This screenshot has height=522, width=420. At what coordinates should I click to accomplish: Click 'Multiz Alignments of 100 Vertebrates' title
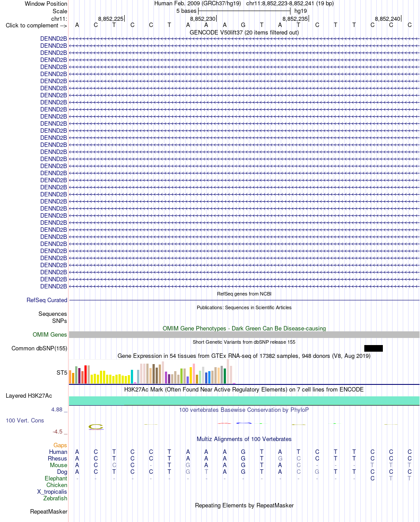[x=244, y=439]
